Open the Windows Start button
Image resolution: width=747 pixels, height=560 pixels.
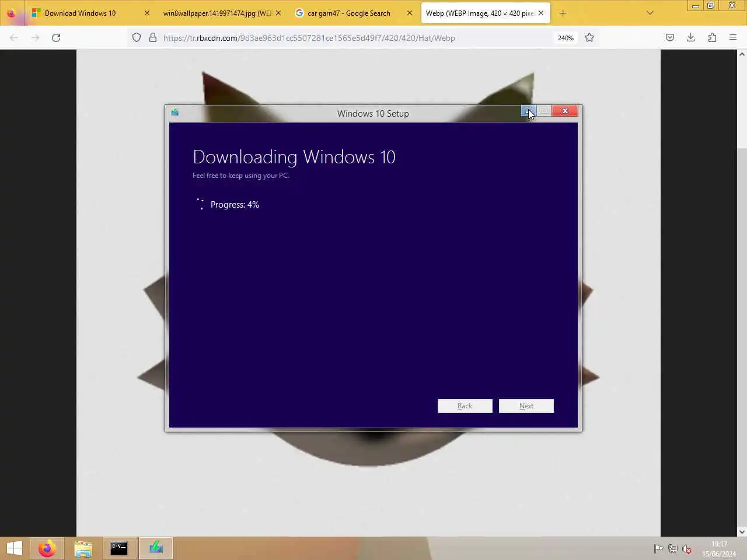coord(15,548)
